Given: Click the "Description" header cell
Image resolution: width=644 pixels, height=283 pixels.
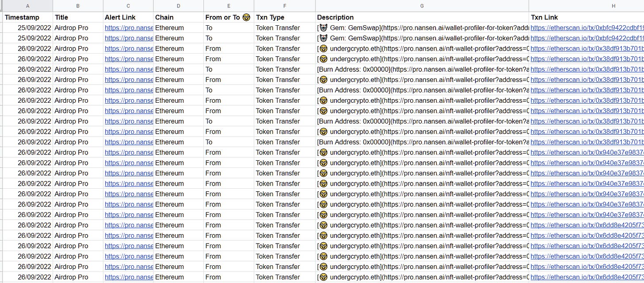Looking at the screenshot, I should coord(422,17).
